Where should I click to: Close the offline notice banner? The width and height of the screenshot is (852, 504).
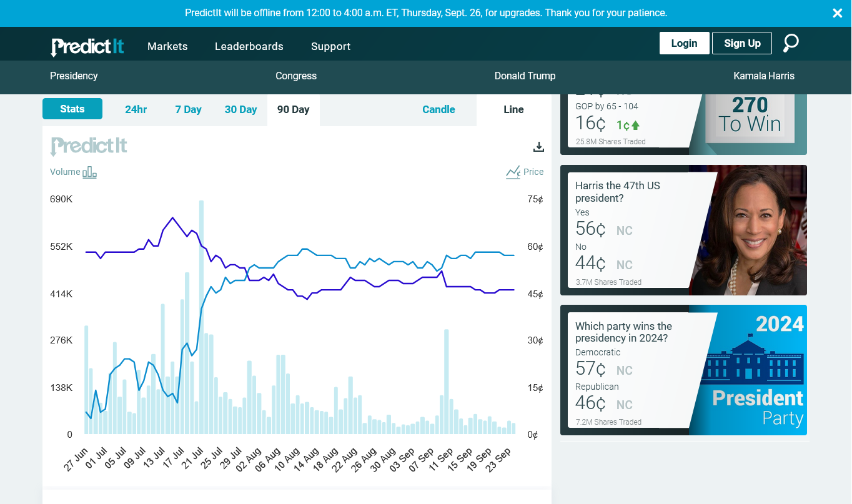[x=838, y=13]
